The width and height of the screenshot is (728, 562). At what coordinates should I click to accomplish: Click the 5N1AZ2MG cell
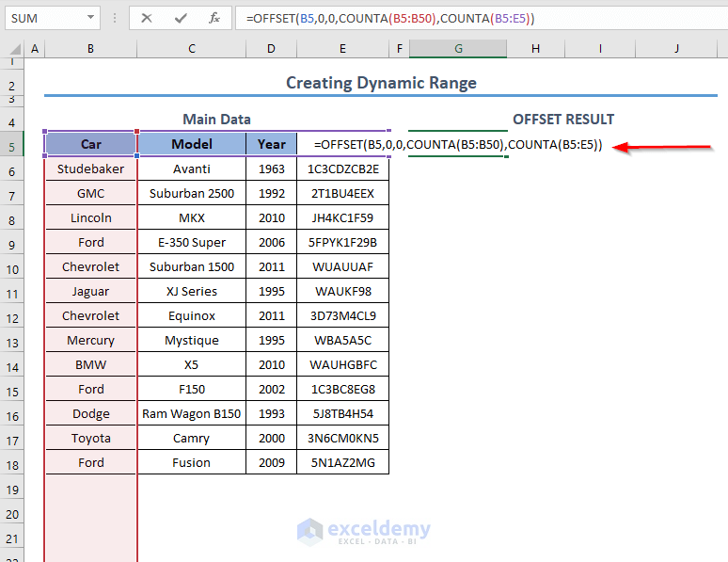pos(343,462)
